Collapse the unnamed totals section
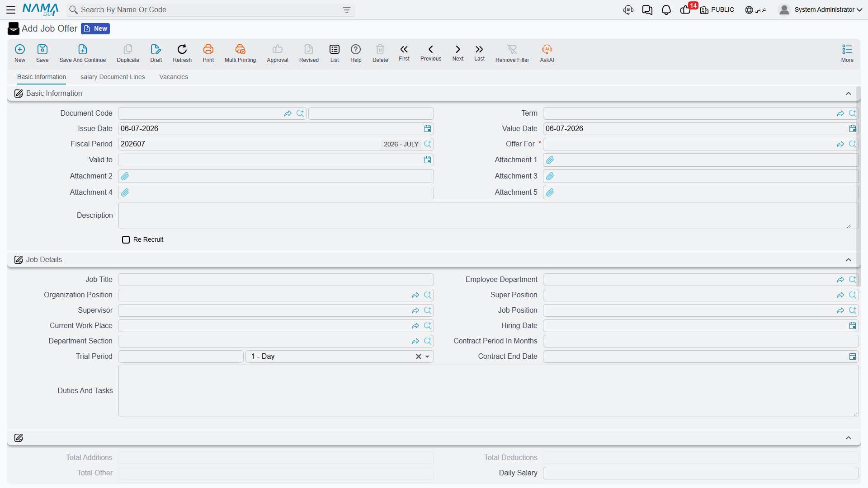Image resolution: width=868 pixels, height=488 pixels. [x=849, y=438]
